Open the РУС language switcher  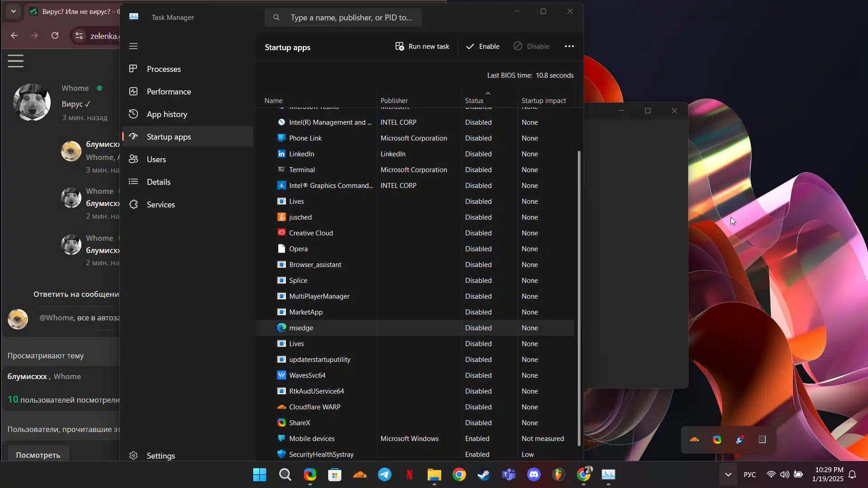pyautogui.click(x=750, y=474)
